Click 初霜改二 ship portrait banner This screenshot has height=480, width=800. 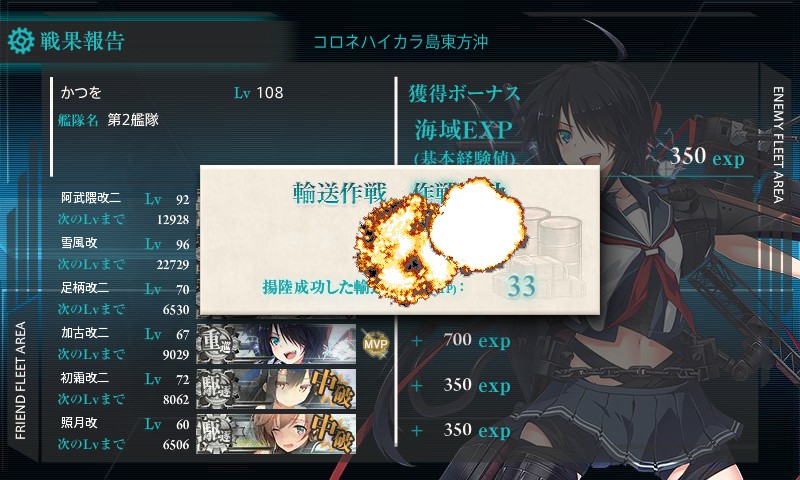click(276, 389)
